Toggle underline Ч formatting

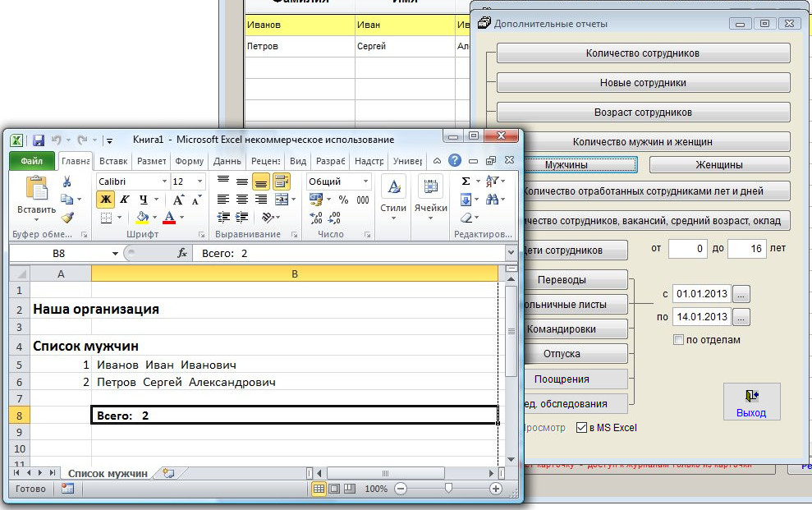pyautogui.click(x=144, y=200)
